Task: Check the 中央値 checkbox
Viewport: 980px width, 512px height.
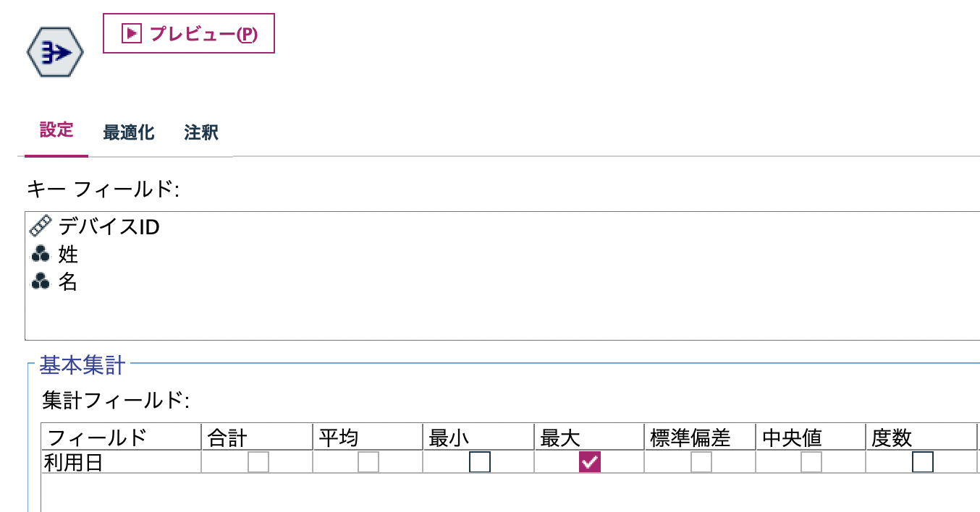Action: pos(810,461)
